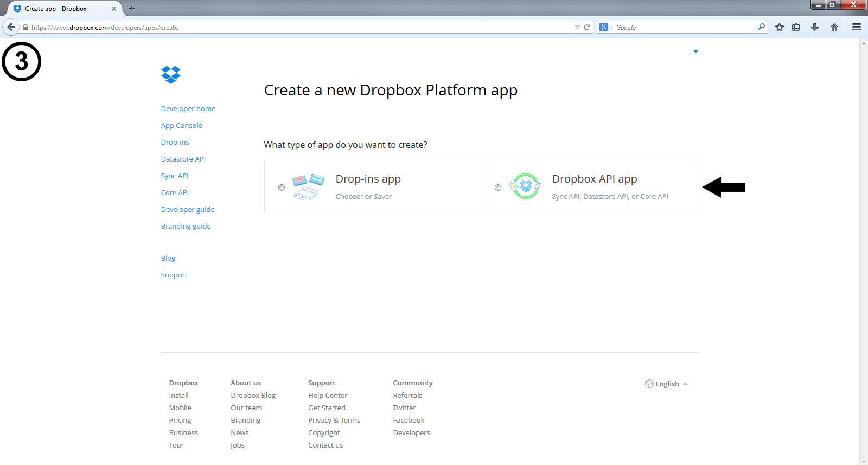
Task: Click the globe icon beside English
Action: coord(649,384)
